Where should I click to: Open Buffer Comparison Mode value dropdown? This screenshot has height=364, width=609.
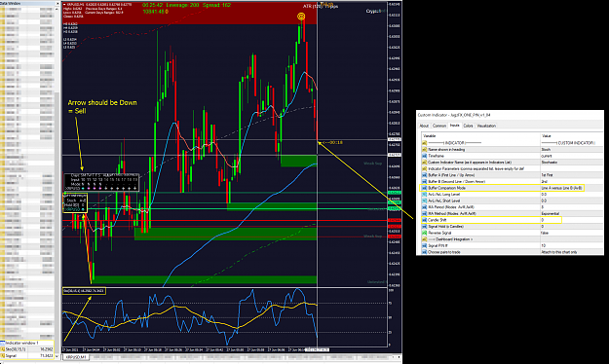tap(571, 188)
